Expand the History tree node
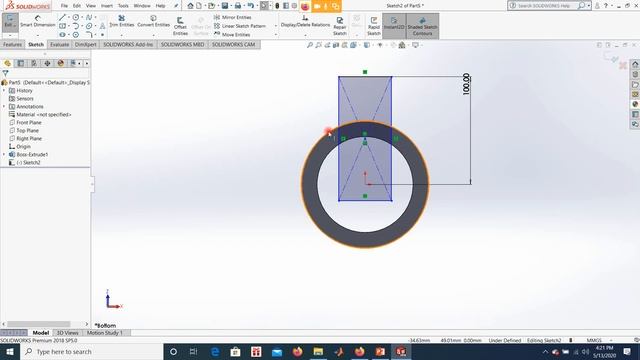 coord(4,91)
